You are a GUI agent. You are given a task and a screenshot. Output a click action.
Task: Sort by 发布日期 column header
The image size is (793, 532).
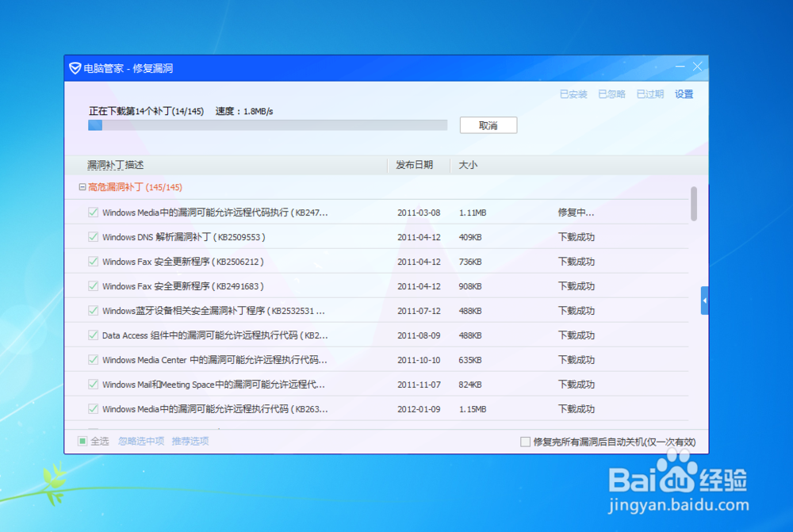click(x=414, y=165)
